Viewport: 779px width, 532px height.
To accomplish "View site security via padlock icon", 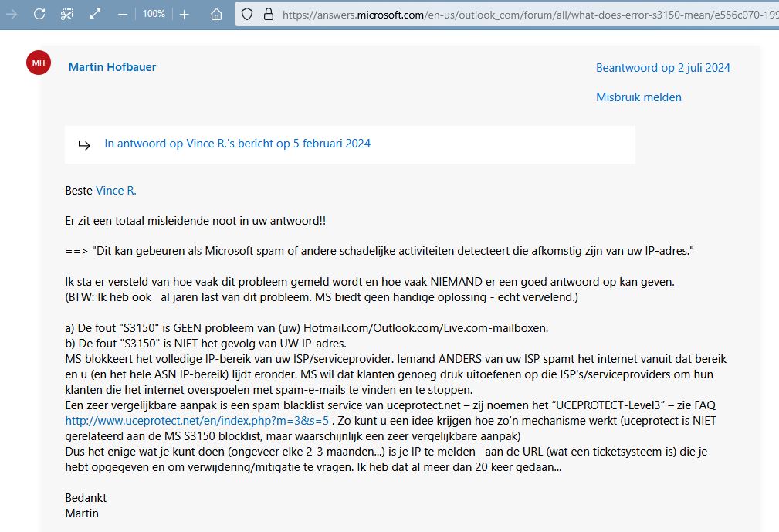I will (x=269, y=14).
